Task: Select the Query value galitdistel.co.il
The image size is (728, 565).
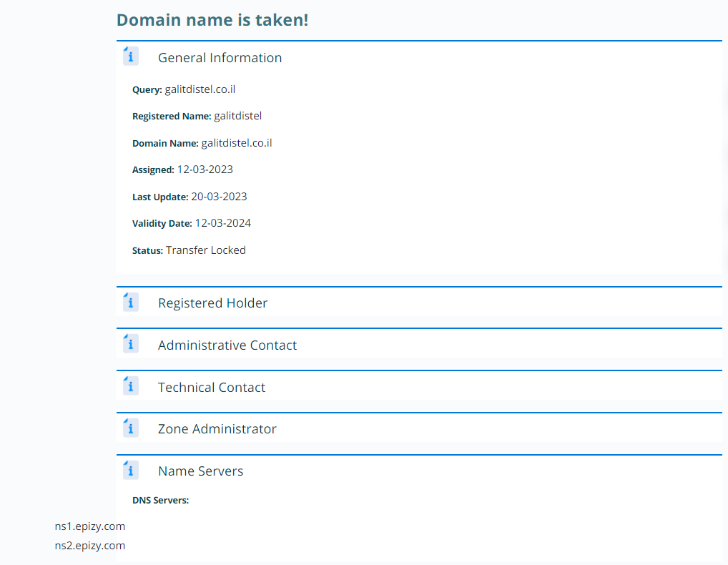Action: [200, 89]
